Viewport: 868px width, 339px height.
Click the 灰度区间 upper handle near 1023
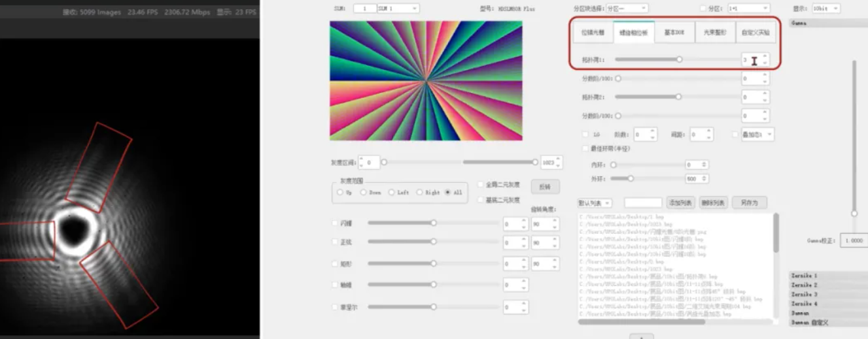(535, 162)
